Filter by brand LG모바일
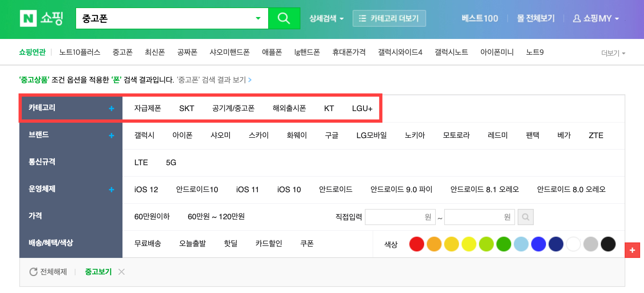 click(x=371, y=135)
